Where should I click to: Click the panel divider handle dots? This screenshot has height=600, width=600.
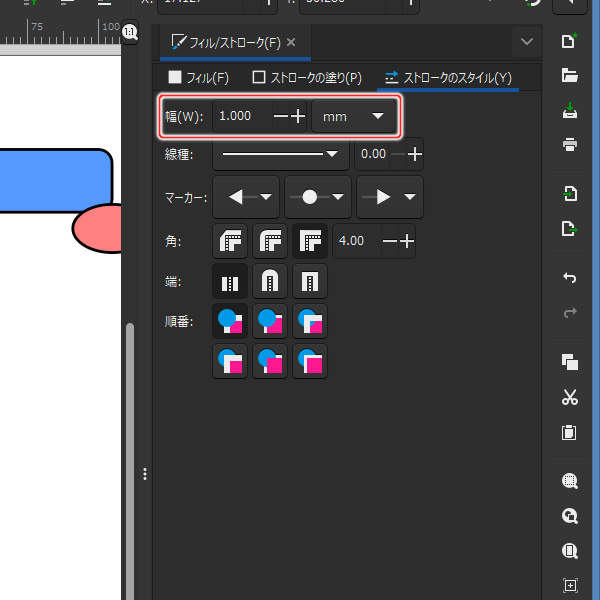145,474
